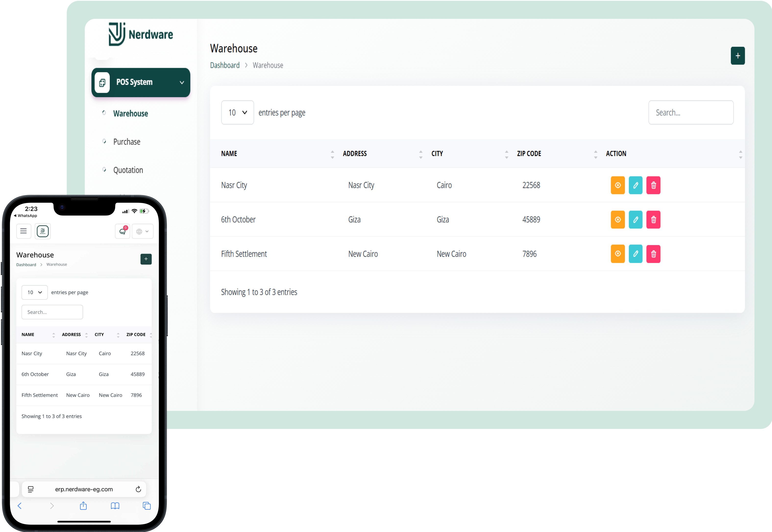Reload the page in the mobile browser

(138, 489)
